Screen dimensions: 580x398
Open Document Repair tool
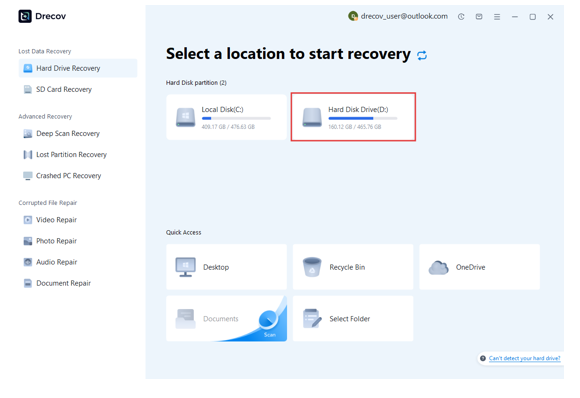(78, 283)
